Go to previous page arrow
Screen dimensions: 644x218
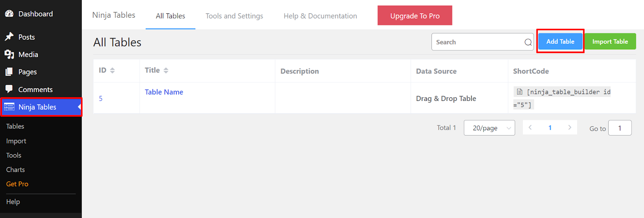(x=530, y=128)
